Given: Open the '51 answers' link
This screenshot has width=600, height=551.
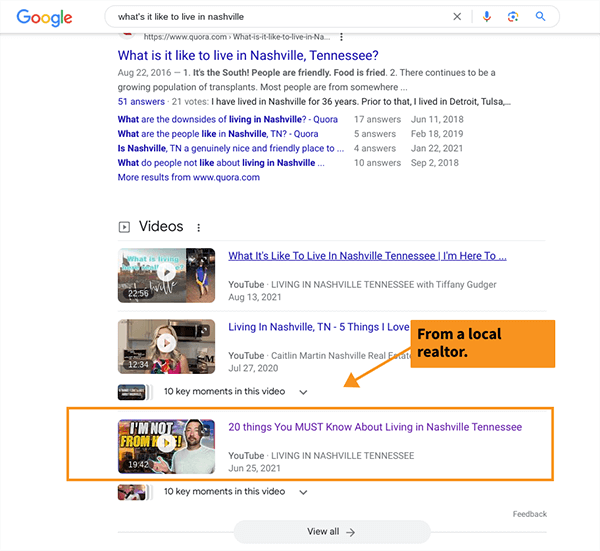Looking at the screenshot, I should tap(141, 102).
